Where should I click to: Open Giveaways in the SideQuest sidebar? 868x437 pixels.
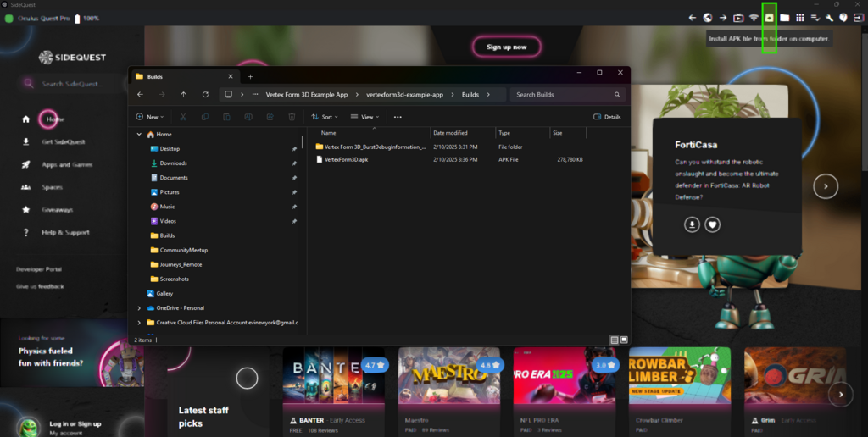[x=57, y=210]
